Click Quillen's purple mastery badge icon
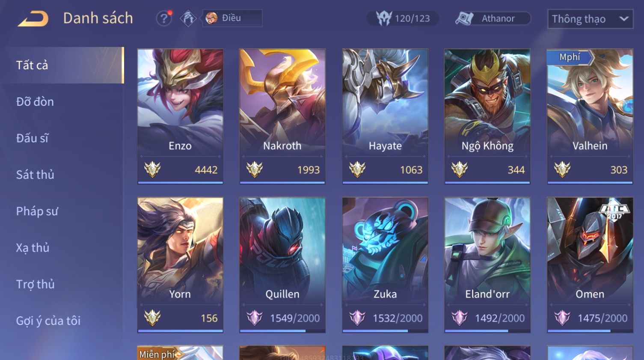This screenshot has width=644, height=360. click(x=255, y=318)
